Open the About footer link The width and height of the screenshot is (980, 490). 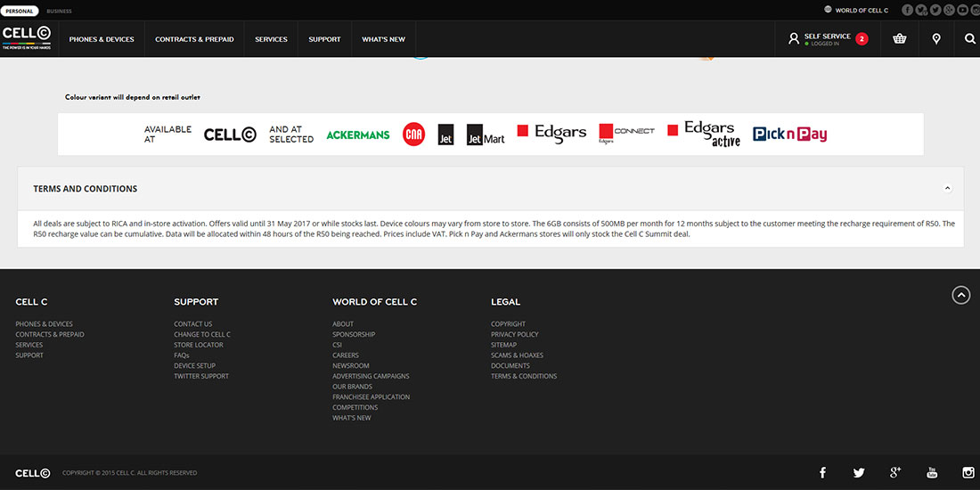343,323
